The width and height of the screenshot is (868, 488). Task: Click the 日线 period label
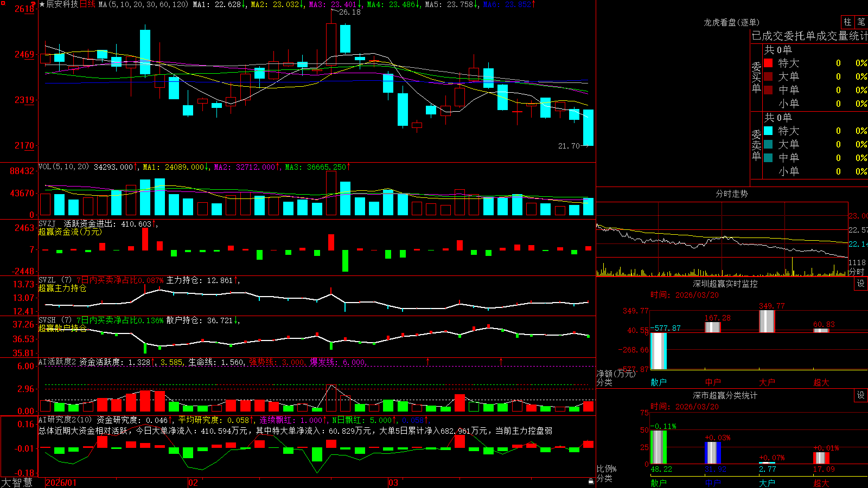[x=87, y=4]
